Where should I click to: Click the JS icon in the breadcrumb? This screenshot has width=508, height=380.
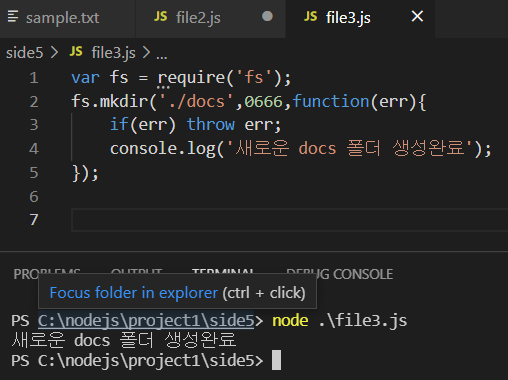tap(76, 52)
